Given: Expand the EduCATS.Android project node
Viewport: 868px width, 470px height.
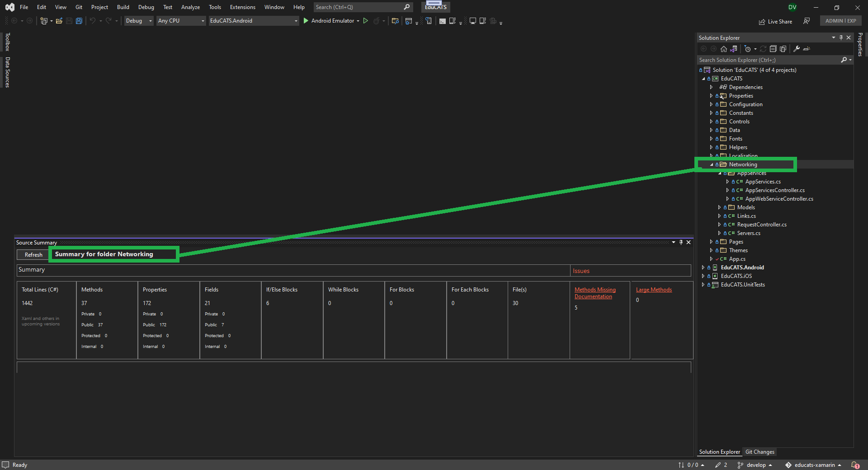Looking at the screenshot, I should (x=703, y=268).
